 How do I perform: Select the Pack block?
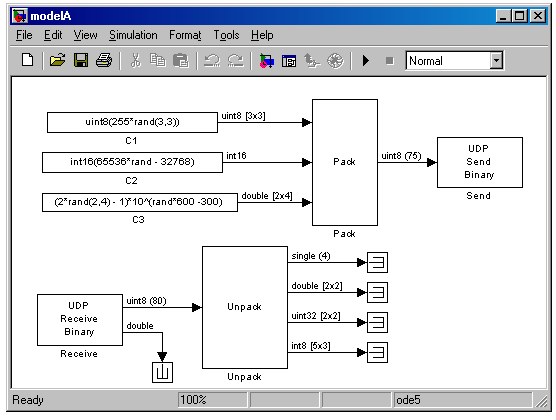coord(345,162)
